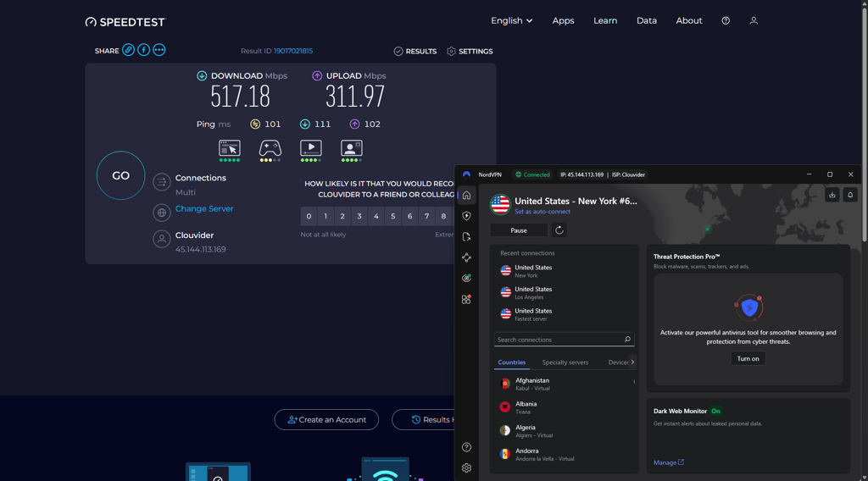Image resolution: width=868 pixels, height=481 pixels.
Task: Copy Speedtest share link icon
Action: coord(128,50)
